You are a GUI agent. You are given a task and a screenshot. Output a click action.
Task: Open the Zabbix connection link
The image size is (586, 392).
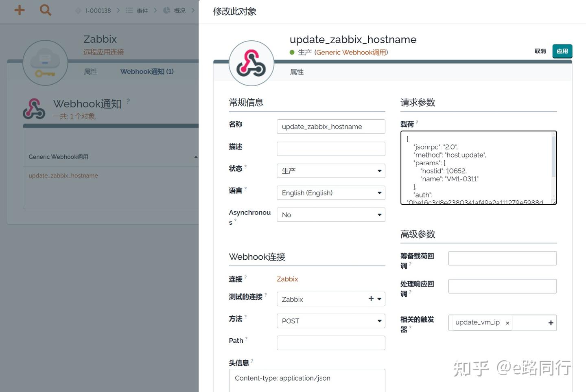[287, 279]
